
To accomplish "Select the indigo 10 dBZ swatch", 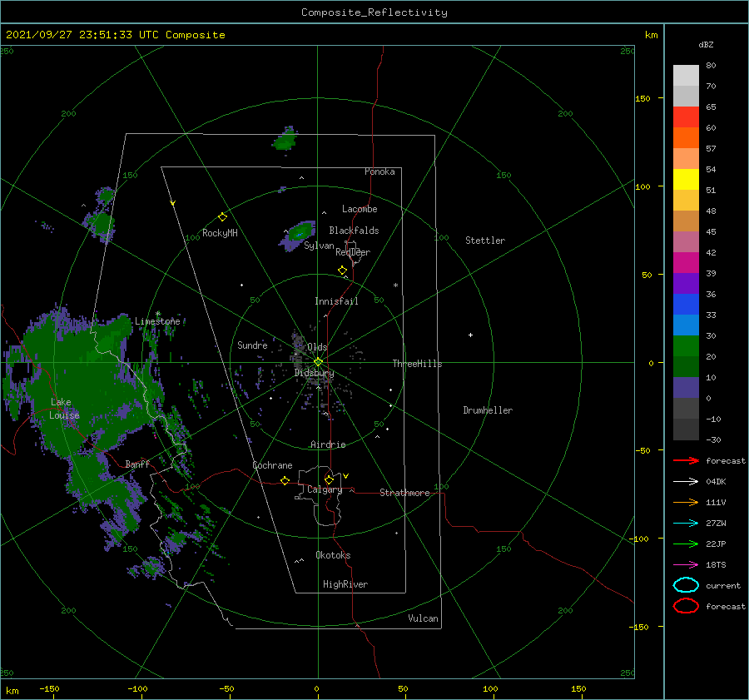I will tap(686, 387).
